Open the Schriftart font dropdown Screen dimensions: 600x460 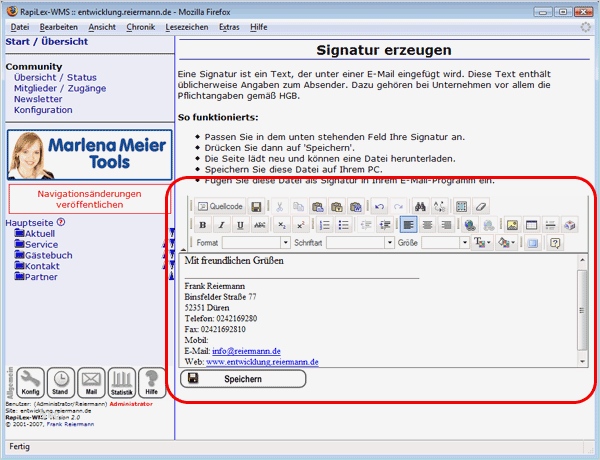[x=360, y=243]
